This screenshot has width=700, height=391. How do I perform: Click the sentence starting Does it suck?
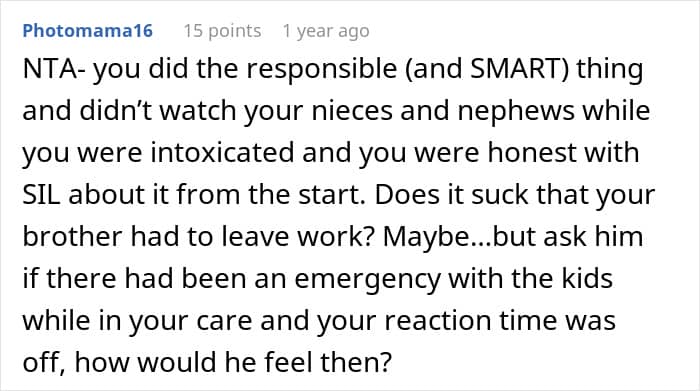pos(515,195)
